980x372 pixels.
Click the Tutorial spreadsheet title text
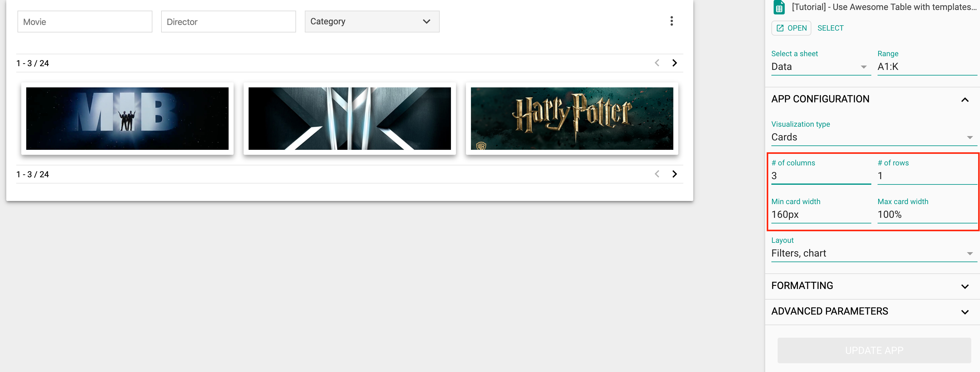pyautogui.click(x=884, y=7)
